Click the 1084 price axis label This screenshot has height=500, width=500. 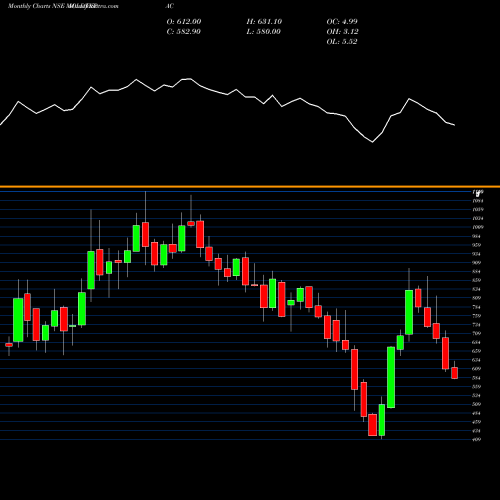coord(478,201)
